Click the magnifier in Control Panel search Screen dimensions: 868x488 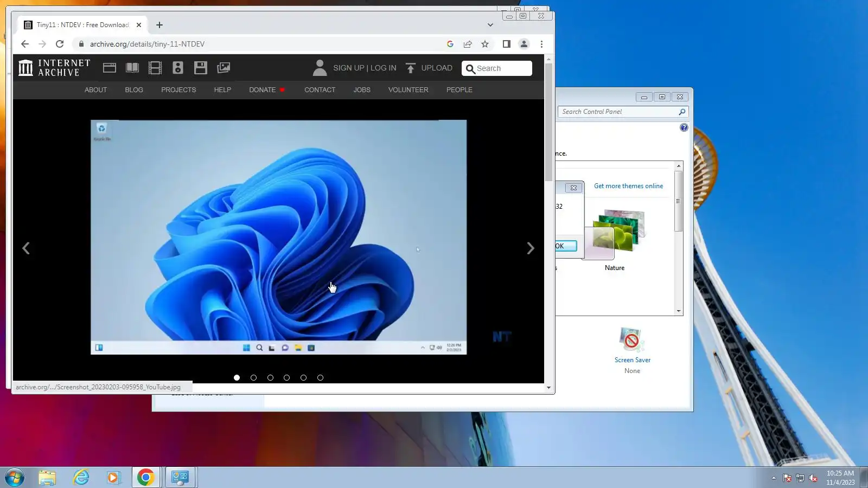click(682, 112)
